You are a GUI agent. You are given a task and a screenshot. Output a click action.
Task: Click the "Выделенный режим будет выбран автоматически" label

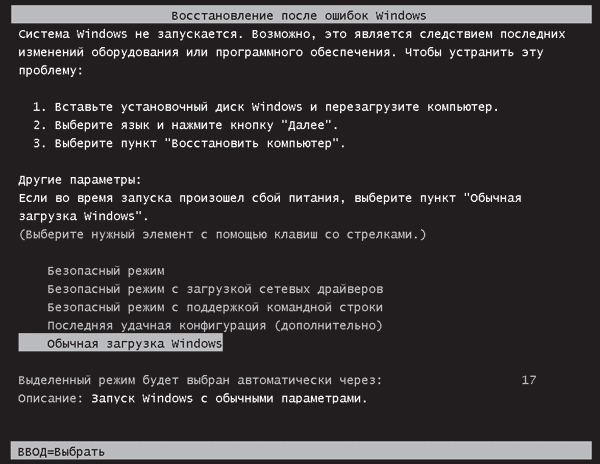(x=200, y=381)
